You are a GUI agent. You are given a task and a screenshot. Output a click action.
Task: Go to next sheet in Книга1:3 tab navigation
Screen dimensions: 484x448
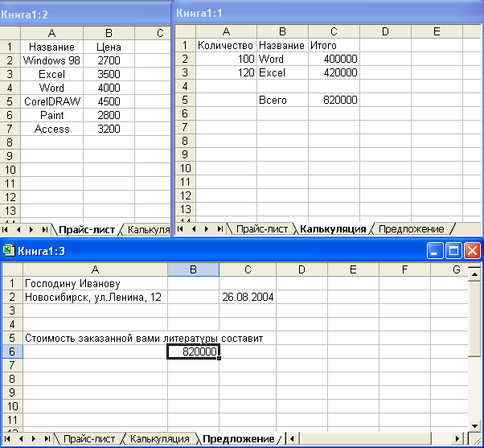click(x=34, y=438)
